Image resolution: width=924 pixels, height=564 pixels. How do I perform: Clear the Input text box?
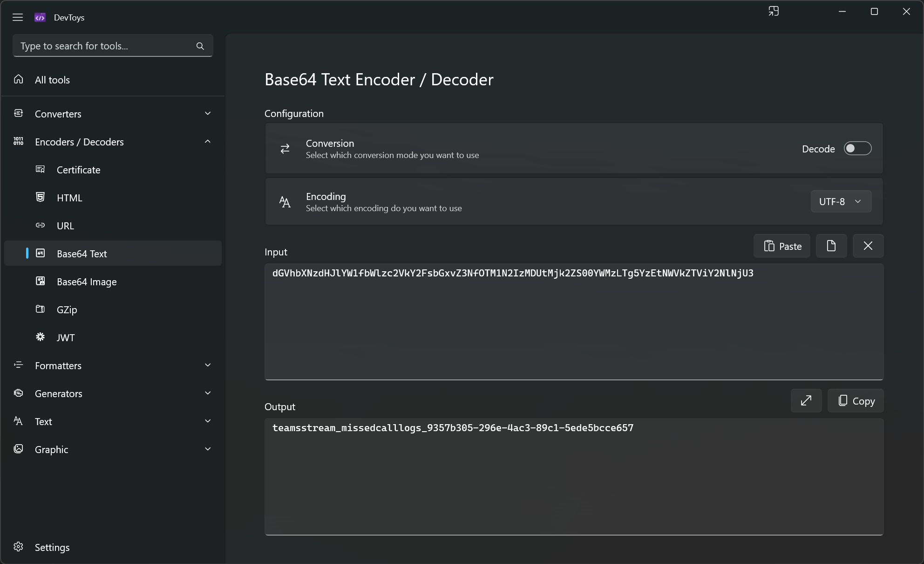(868, 246)
